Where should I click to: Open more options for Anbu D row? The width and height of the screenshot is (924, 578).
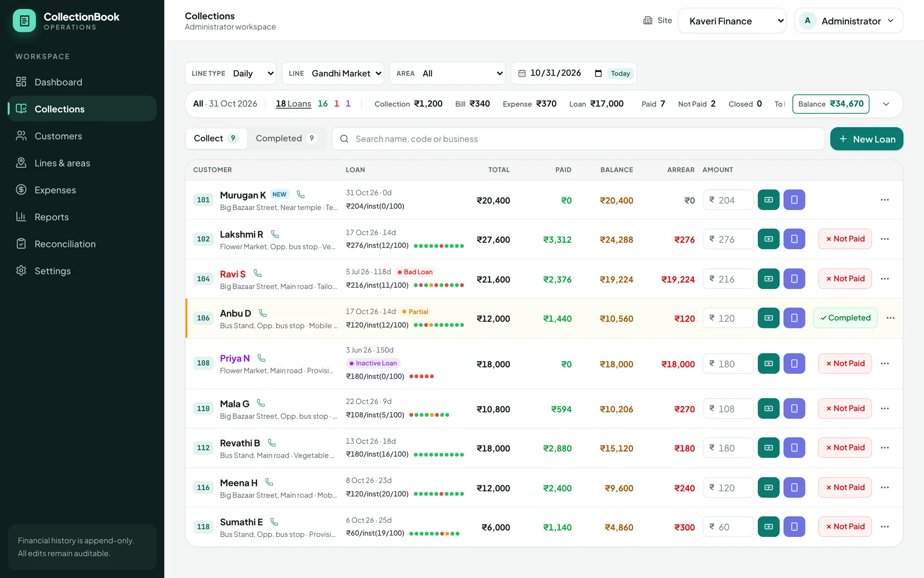click(x=891, y=318)
